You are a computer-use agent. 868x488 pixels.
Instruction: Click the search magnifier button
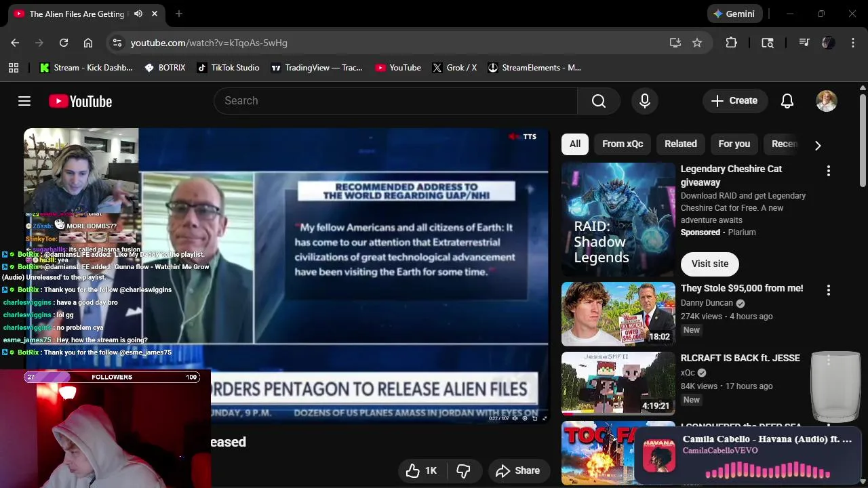tap(599, 101)
